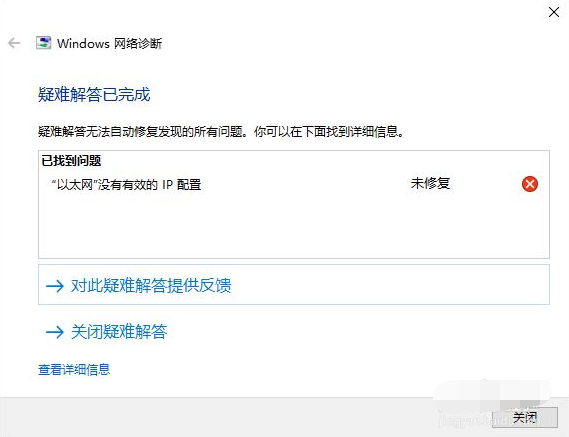Click the 关闭 button at the bottom
569x437 pixels.
525,417
